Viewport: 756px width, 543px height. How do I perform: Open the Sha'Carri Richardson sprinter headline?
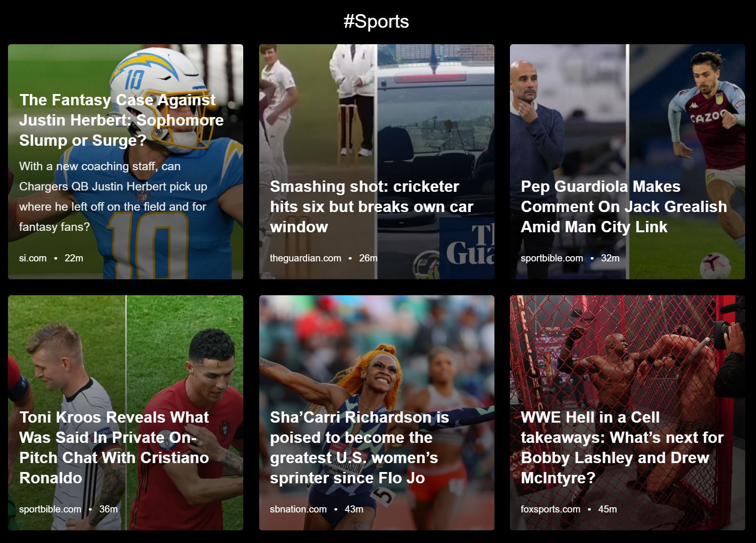click(359, 447)
